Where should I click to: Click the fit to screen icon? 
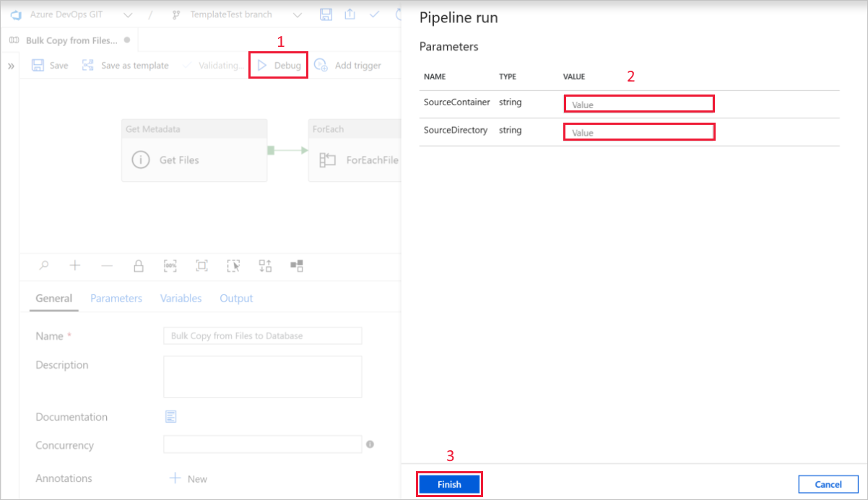(x=202, y=266)
